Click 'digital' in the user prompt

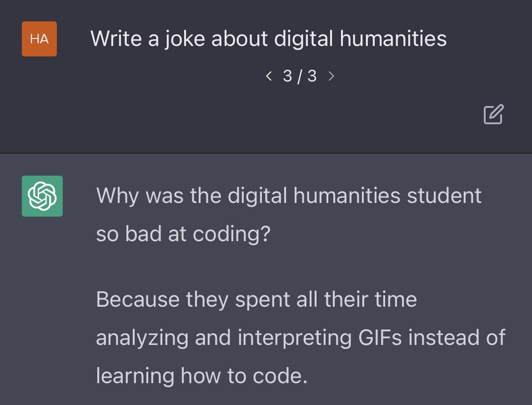pos(304,38)
